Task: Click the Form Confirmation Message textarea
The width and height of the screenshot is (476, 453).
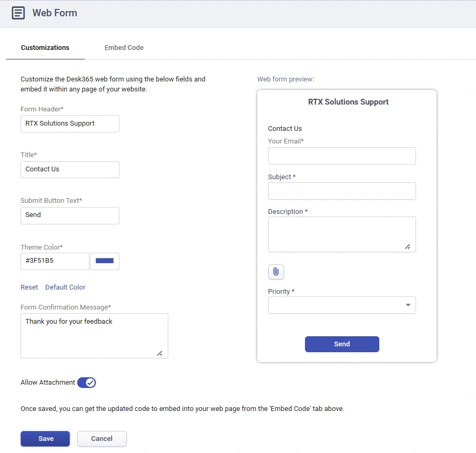Action: coord(94,336)
